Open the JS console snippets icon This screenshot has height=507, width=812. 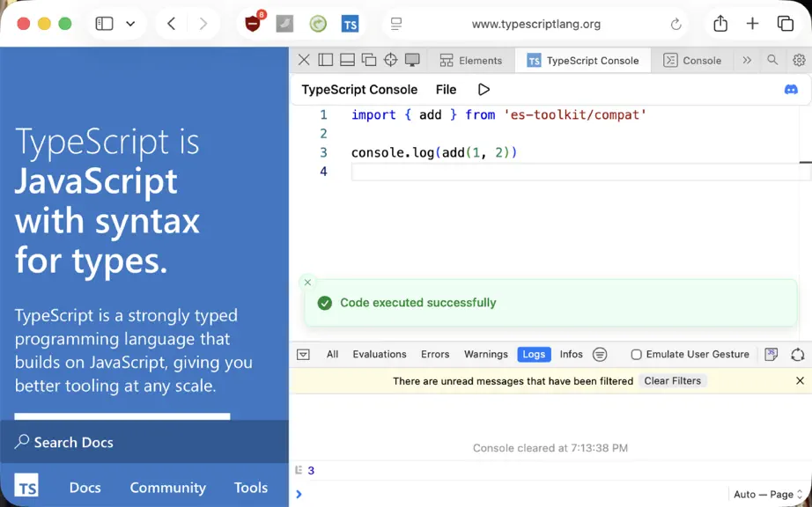[x=771, y=355]
